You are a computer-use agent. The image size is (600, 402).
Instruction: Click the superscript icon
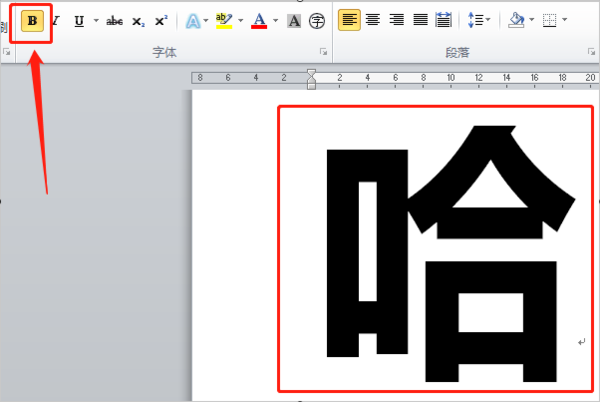(x=161, y=20)
